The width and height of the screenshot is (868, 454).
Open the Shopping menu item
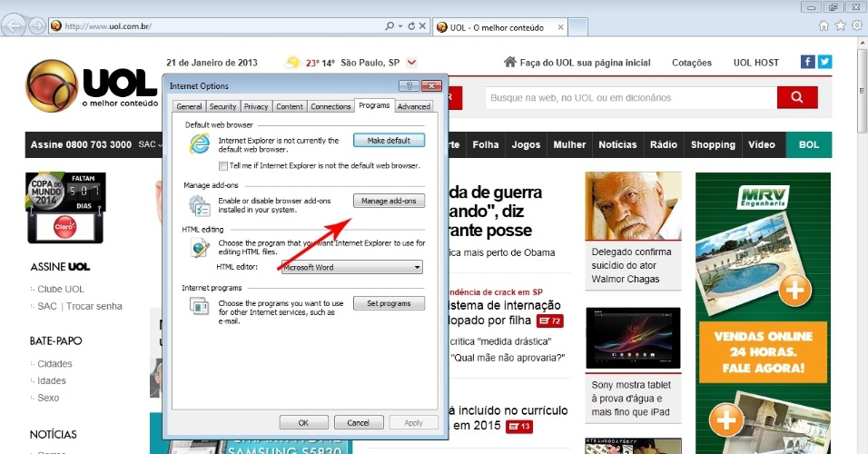pos(713,144)
